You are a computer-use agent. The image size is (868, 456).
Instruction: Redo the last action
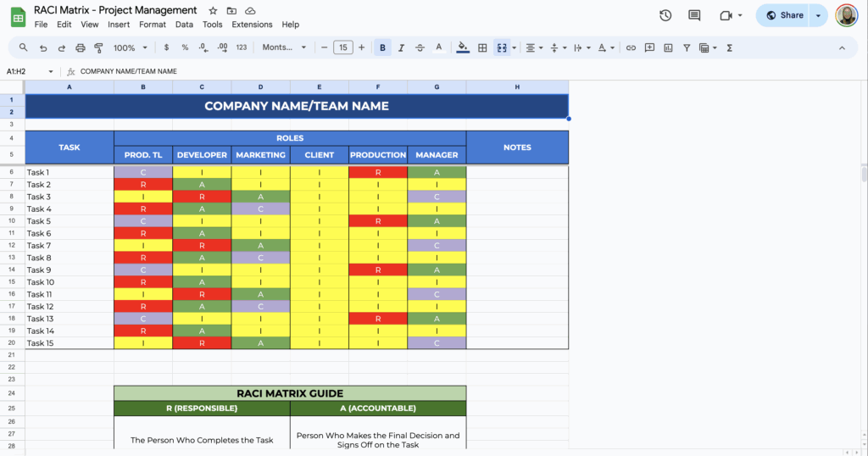61,48
